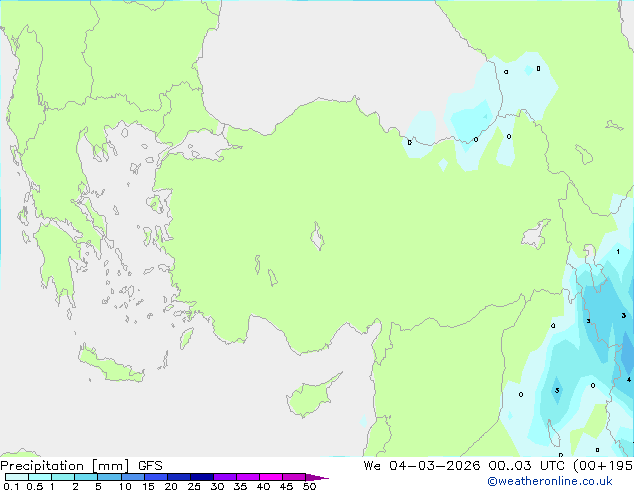634x490 pixels.
Task: Click the 0.5–1 mm legend color swatch
Action: (x=40, y=477)
